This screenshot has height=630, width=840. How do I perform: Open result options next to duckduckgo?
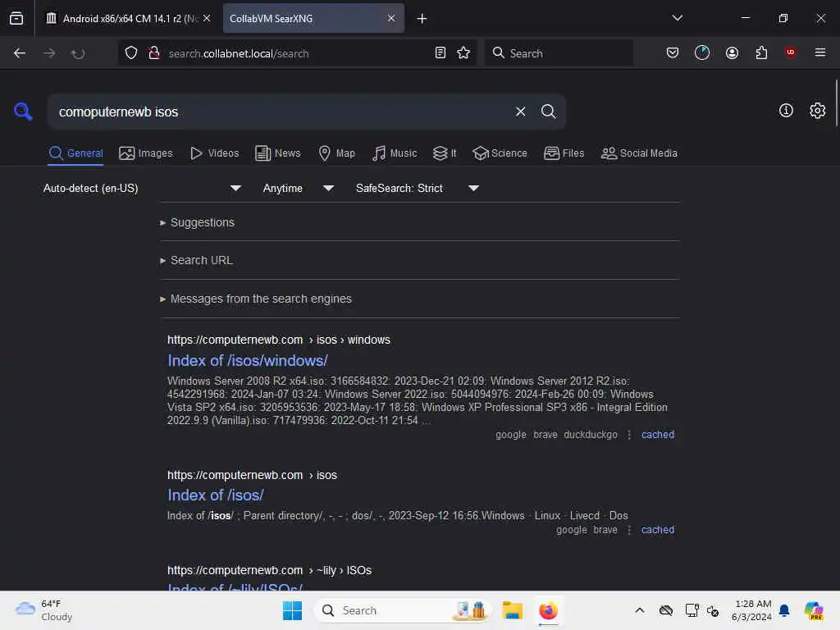(x=629, y=435)
